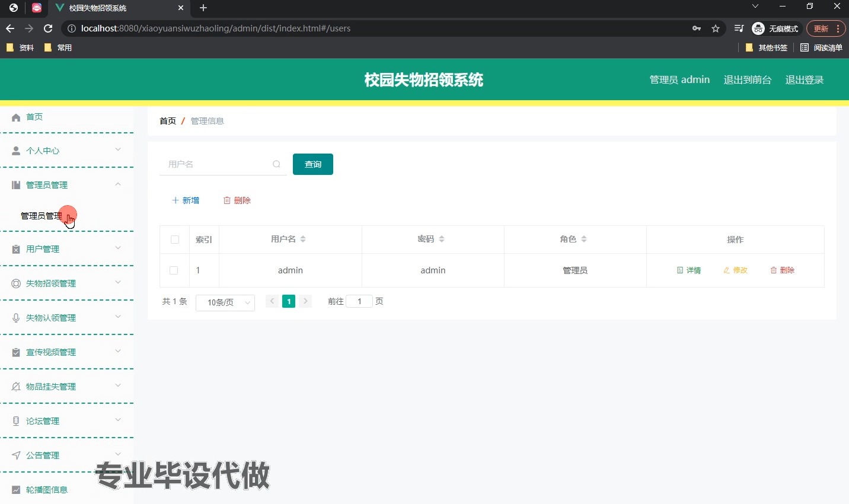This screenshot has height=504, width=849.
Task: Click the site info icon before localhost
Action: 72,28
